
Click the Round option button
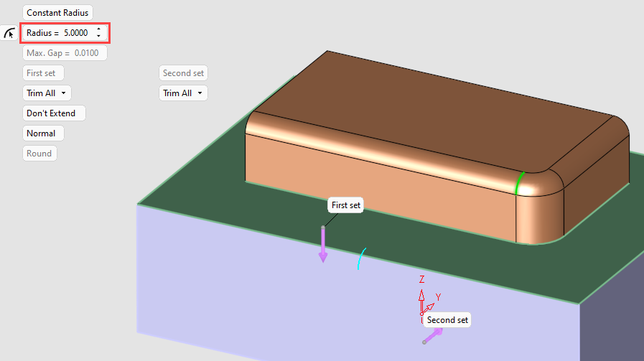(x=39, y=154)
